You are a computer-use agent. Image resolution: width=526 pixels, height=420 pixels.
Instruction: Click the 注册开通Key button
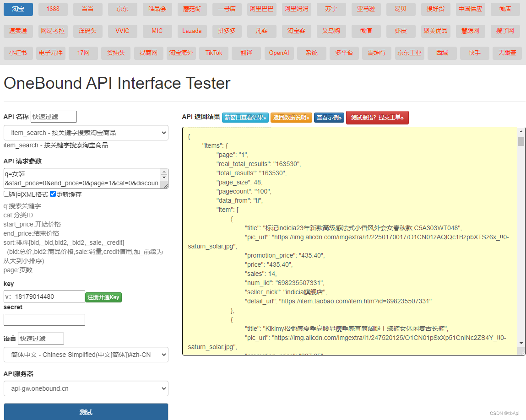pos(103,297)
